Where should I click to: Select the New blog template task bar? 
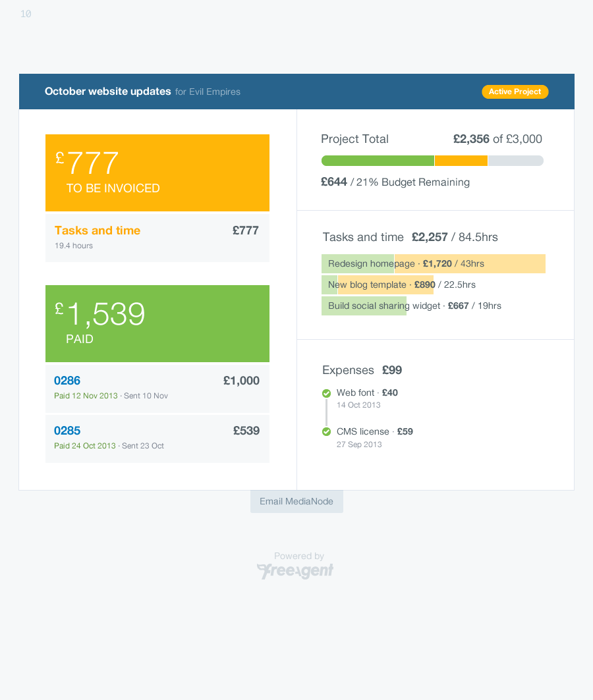click(x=378, y=284)
